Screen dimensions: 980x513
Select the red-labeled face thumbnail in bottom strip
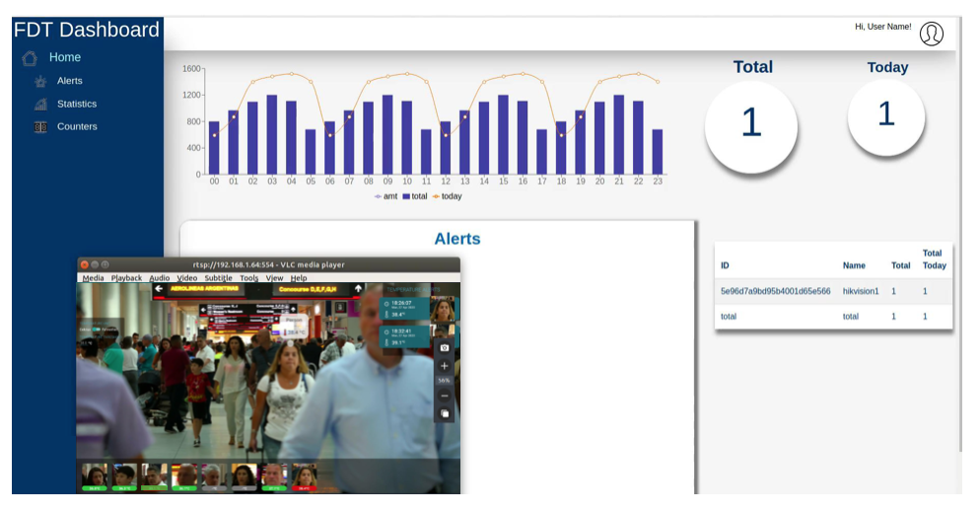(305, 477)
